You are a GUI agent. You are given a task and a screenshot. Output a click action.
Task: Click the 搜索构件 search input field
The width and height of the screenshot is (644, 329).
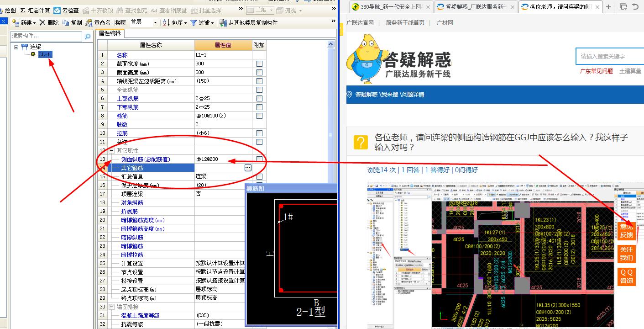point(47,36)
